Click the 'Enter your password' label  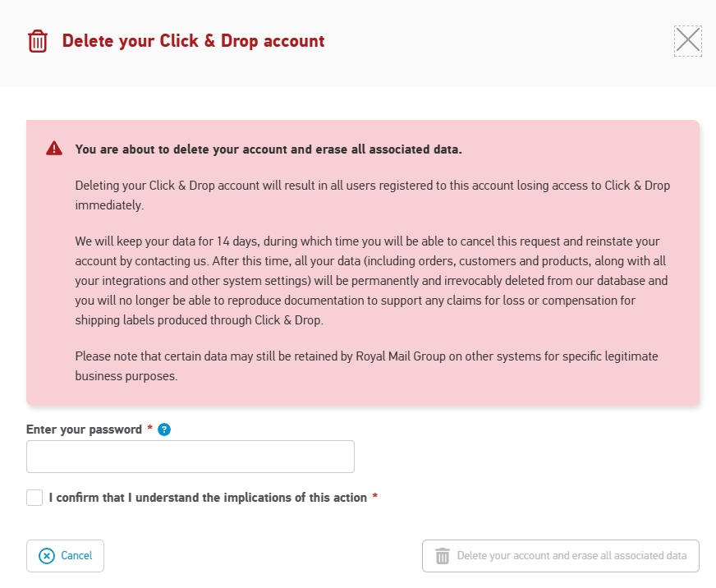(84, 430)
